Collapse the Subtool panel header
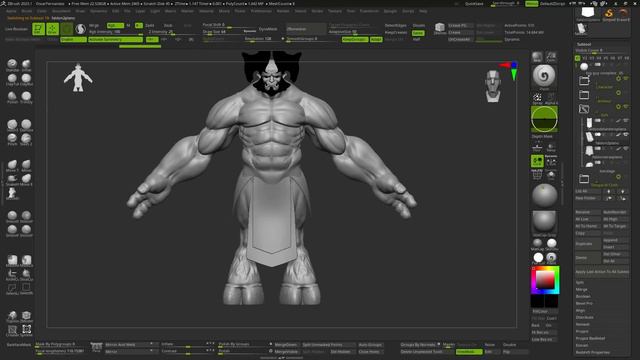 (x=584, y=44)
